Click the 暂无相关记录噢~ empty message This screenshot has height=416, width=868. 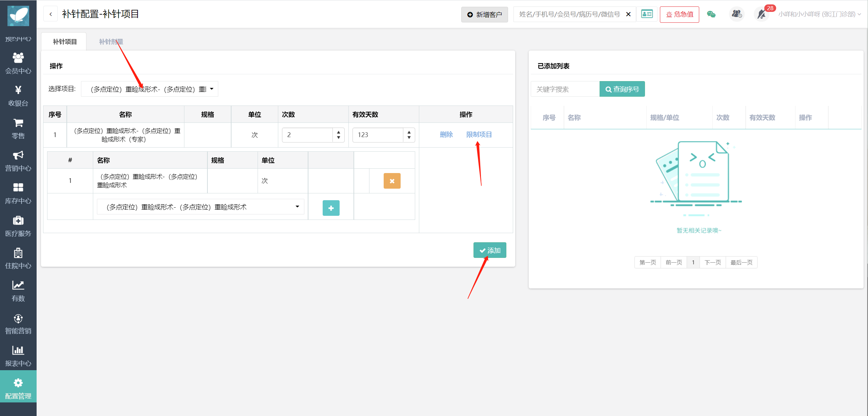coord(699,230)
